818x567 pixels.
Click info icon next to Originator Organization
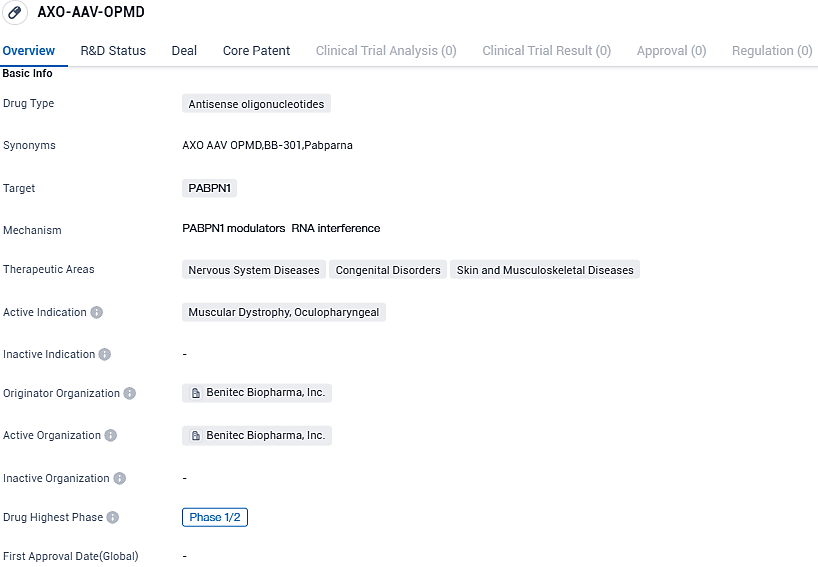click(130, 393)
